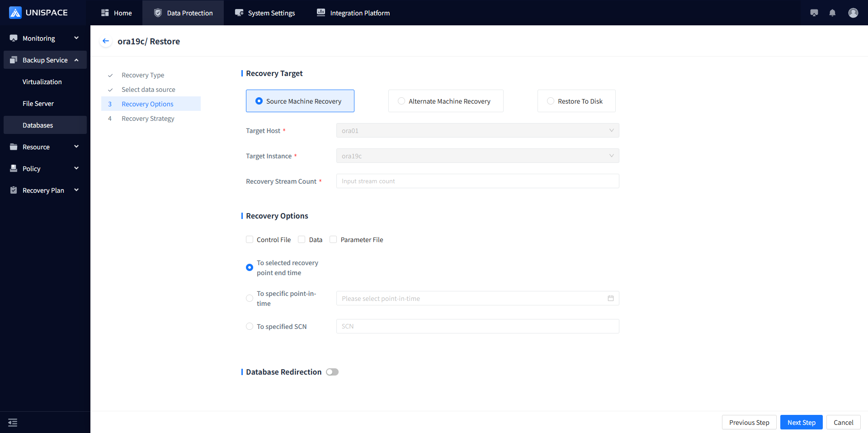Collapse the sidebar using the bottom-left menu icon
This screenshot has height=433, width=868.
[x=13, y=423]
